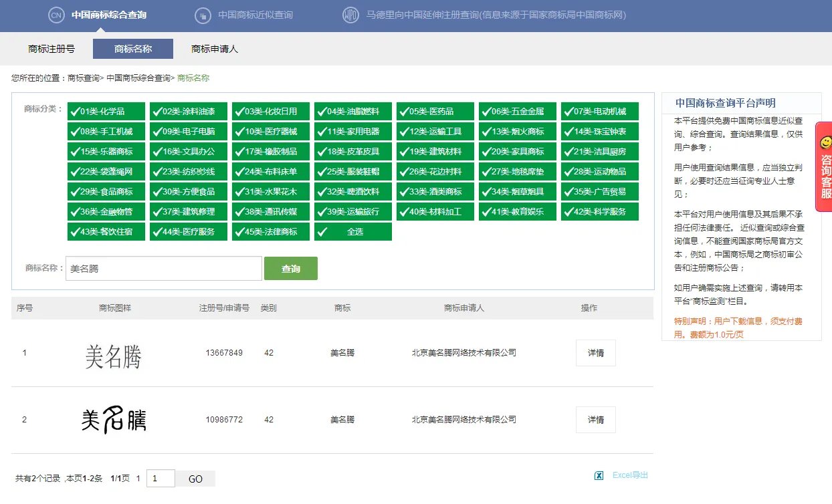Click the GO pagination button
The image size is (832, 504).
click(195, 478)
